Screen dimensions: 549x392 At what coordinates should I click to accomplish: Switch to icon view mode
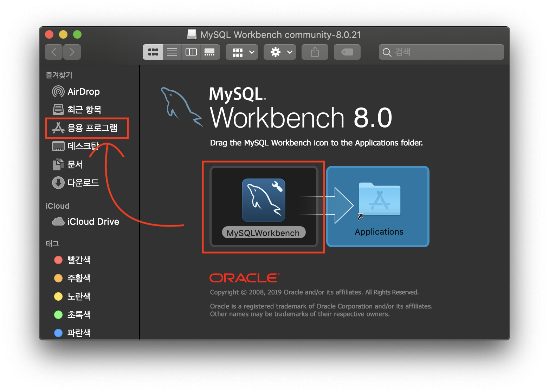[153, 52]
